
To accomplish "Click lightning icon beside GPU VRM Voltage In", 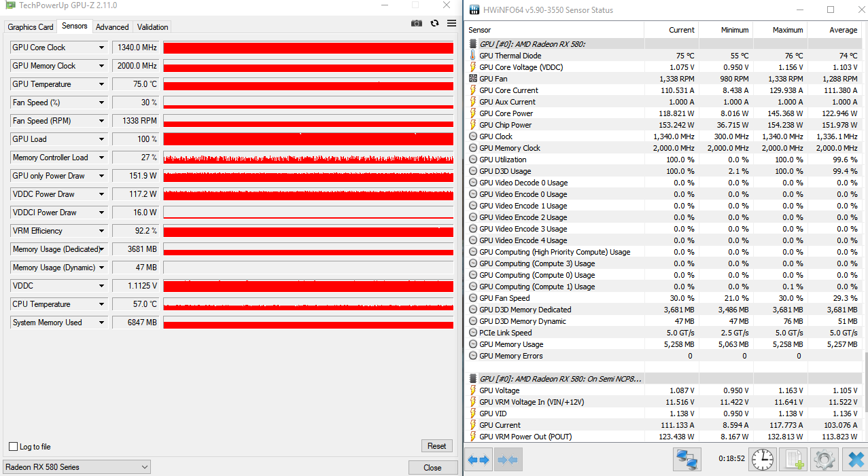I will click(x=473, y=402).
